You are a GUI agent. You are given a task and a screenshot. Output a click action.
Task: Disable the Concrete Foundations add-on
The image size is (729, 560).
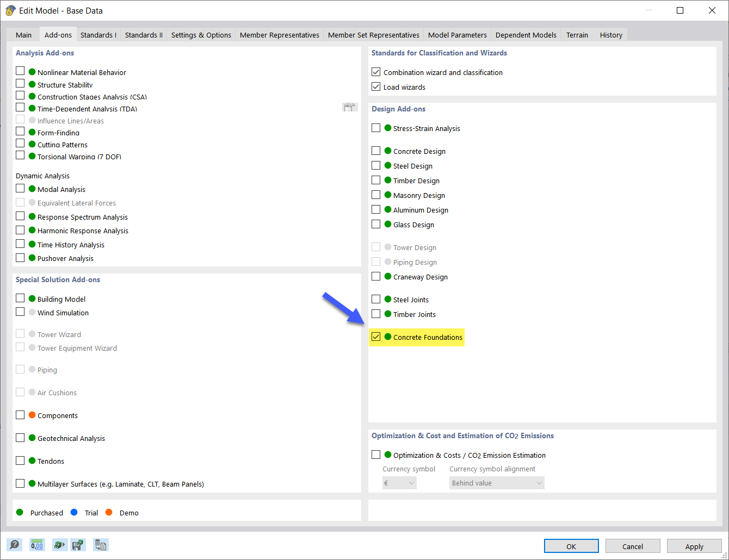[376, 337]
